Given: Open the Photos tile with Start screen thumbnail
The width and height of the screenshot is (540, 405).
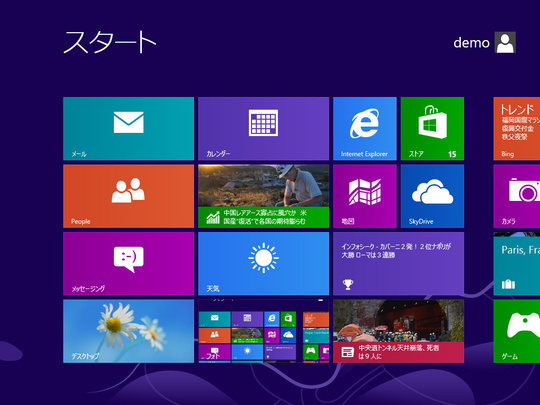Looking at the screenshot, I should pos(263,331).
